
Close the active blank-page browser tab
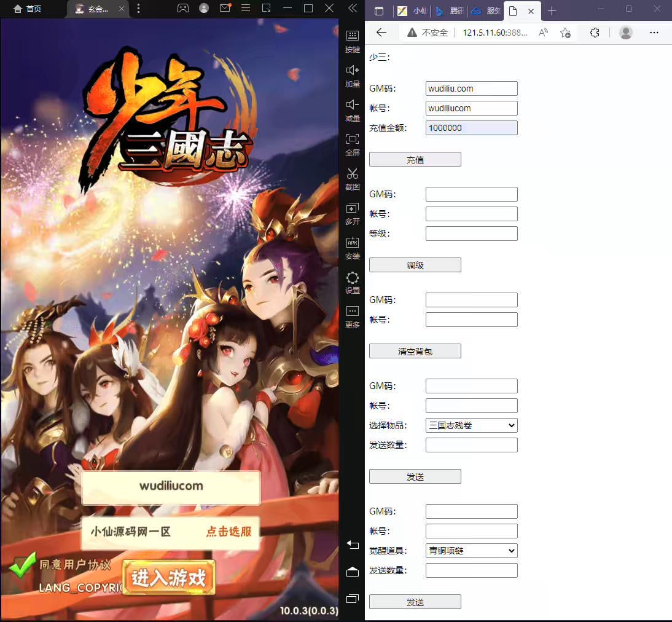click(531, 12)
